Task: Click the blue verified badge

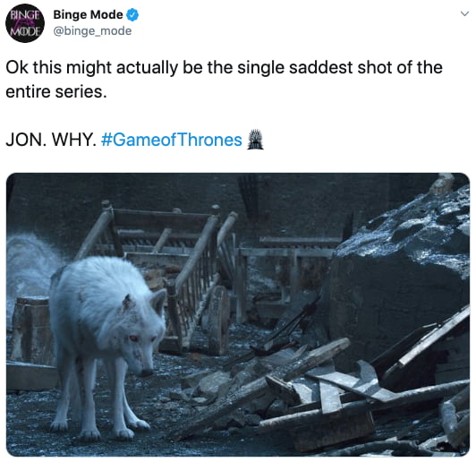Action: coord(132,15)
